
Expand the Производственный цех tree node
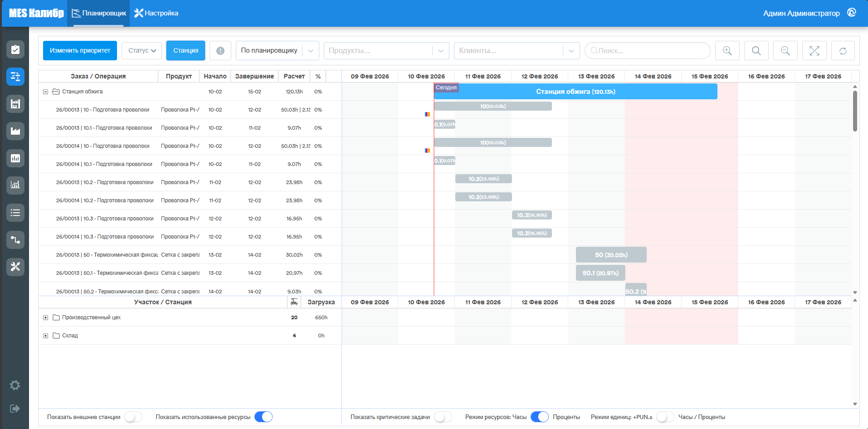click(x=45, y=317)
